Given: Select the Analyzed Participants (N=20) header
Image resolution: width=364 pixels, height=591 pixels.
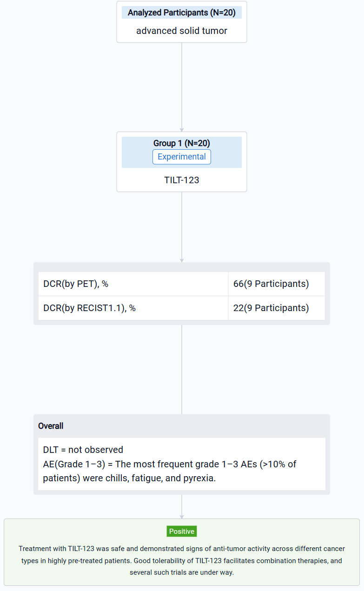Looking at the screenshot, I should click(181, 13).
